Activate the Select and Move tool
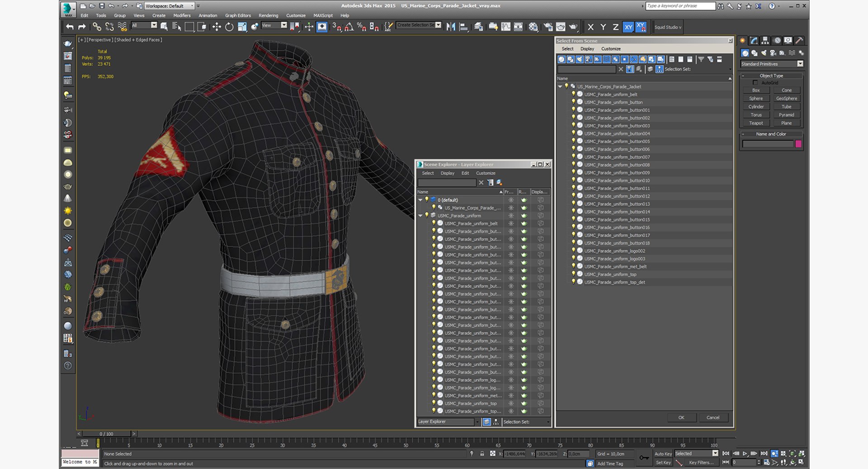 click(217, 27)
